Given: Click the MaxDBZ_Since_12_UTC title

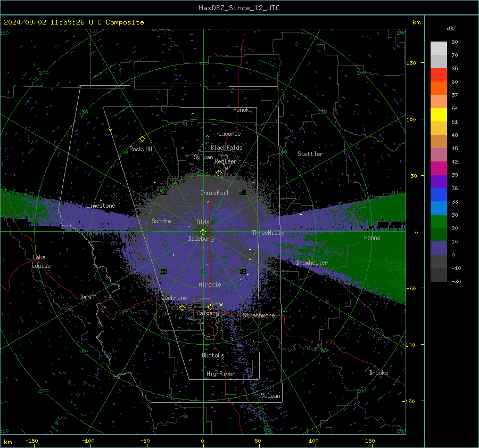Looking at the screenshot, I should click(x=239, y=8).
